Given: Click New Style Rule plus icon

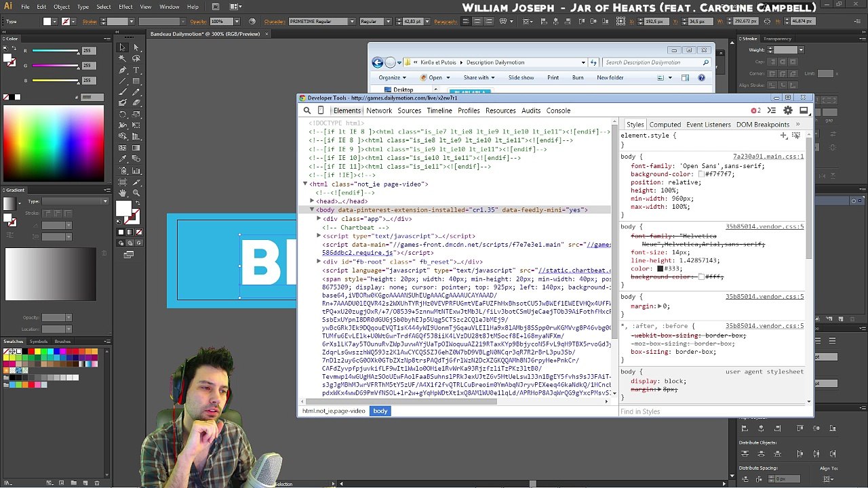Looking at the screenshot, I should point(784,136).
